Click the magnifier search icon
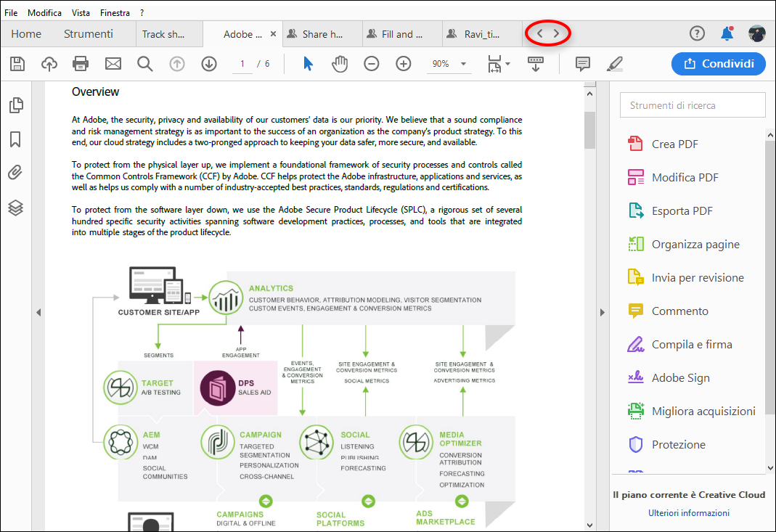 [144, 64]
